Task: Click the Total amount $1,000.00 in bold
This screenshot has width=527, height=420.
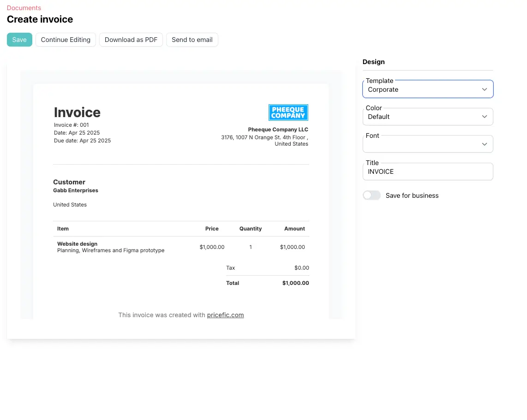Action: pos(295,283)
